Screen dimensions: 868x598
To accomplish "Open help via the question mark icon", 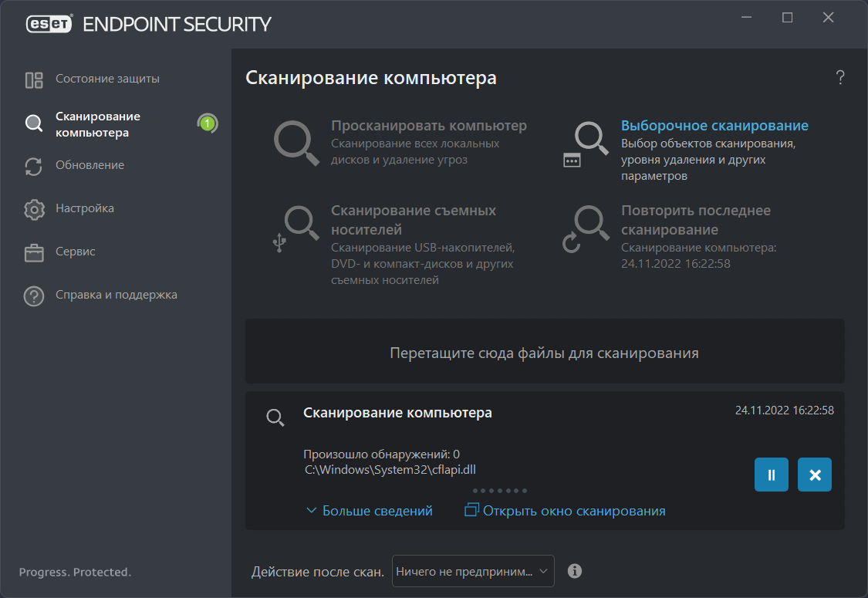I will tap(840, 77).
